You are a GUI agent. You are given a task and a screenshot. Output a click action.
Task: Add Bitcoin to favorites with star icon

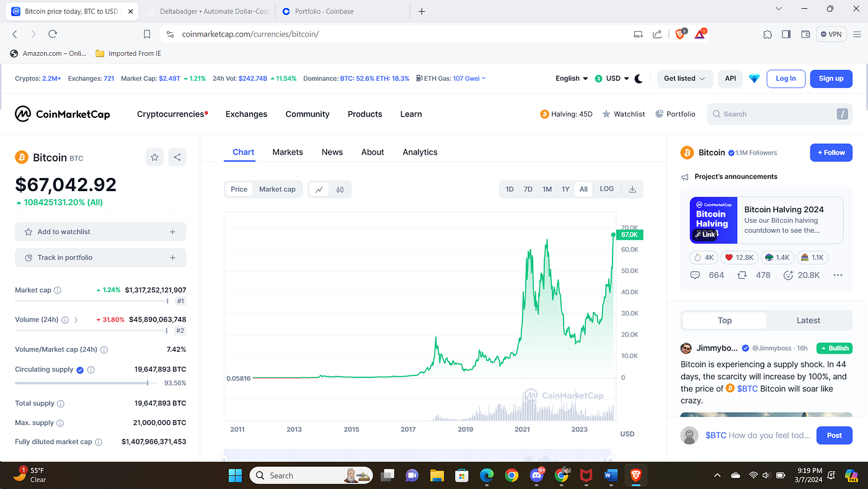154,157
